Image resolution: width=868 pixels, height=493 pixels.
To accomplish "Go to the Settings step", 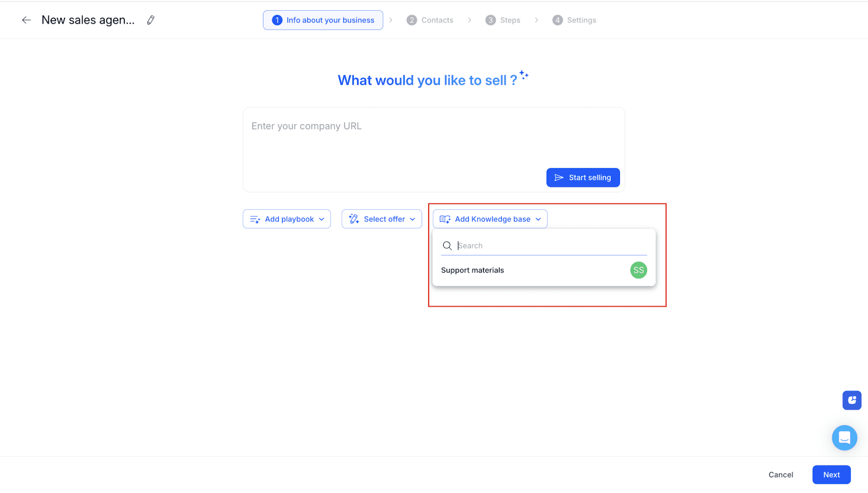I will pos(580,20).
